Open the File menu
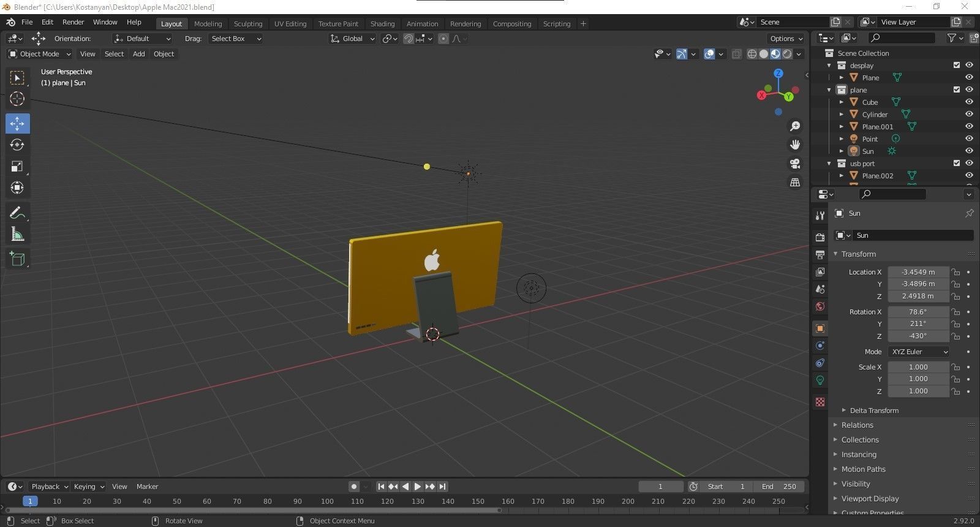This screenshot has width=980, height=527. click(27, 22)
